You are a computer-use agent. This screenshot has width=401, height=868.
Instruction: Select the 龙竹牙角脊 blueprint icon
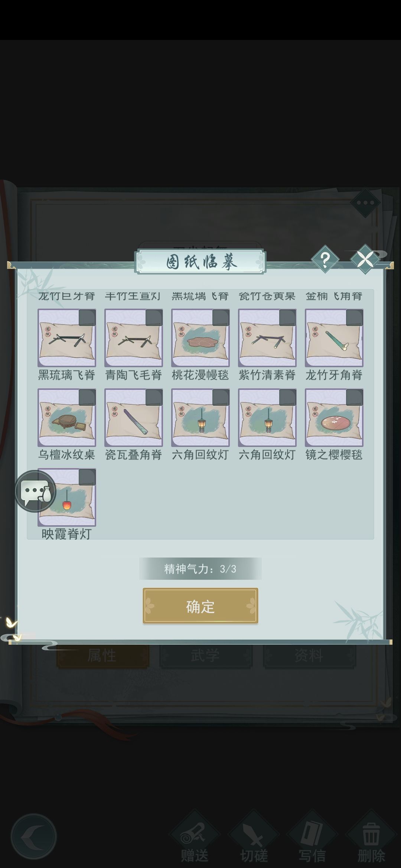click(334, 338)
